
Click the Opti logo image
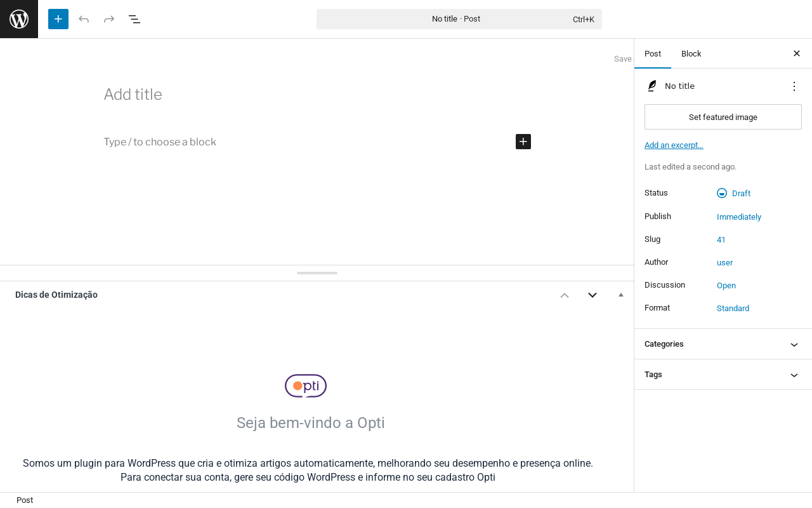coord(306,386)
